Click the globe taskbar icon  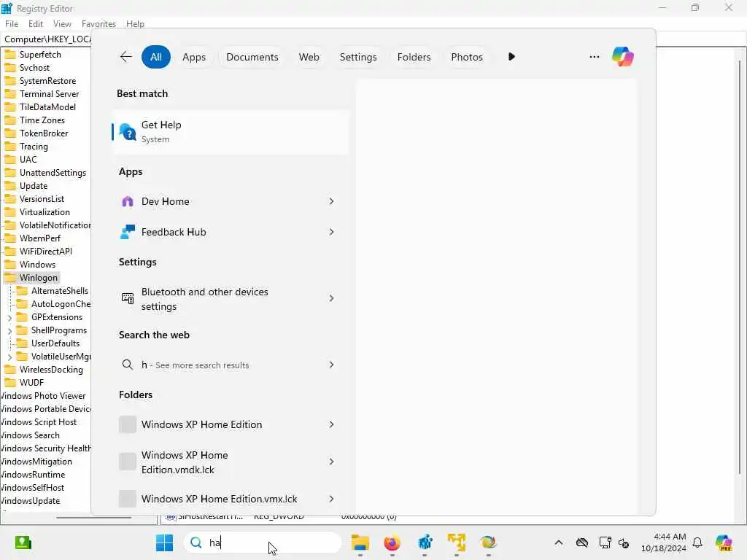[x=488, y=542]
